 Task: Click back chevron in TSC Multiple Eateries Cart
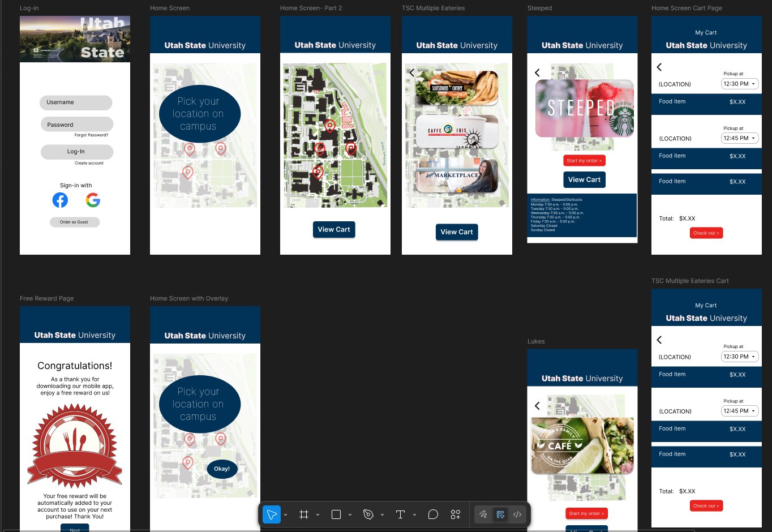point(659,340)
